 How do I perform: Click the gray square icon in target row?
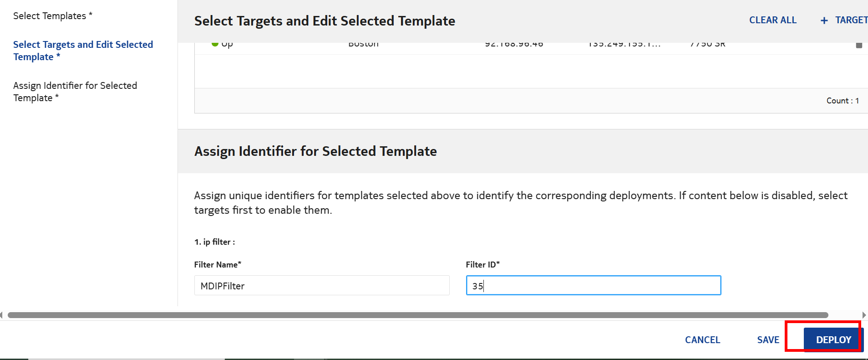(x=859, y=45)
